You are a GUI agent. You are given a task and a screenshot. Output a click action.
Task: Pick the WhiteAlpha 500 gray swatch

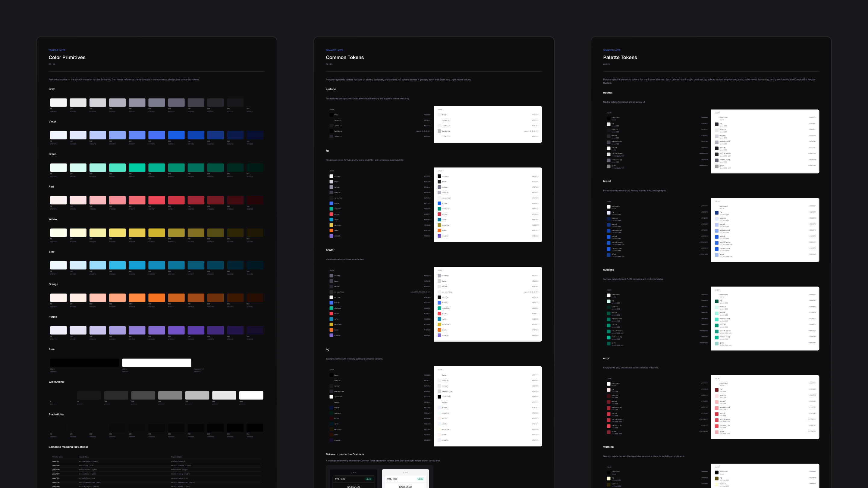[x=170, y=396]
